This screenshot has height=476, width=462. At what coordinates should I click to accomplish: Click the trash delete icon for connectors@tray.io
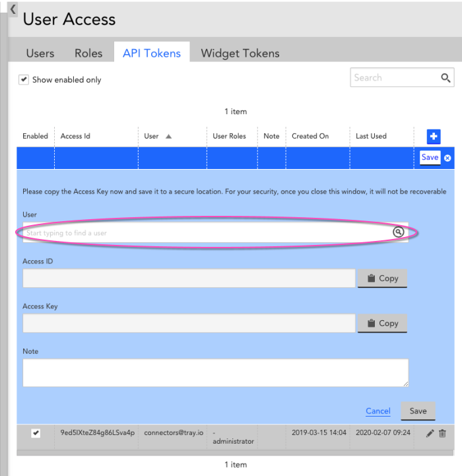(443, 434)
